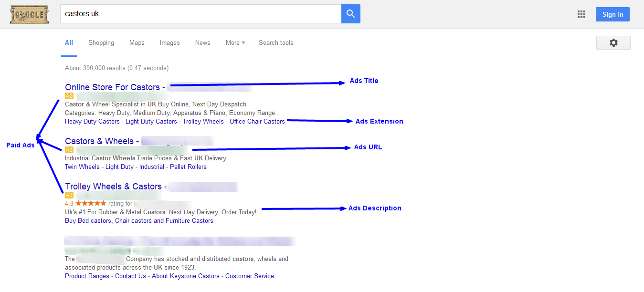Switch to the Maps tab

[137, 42]
